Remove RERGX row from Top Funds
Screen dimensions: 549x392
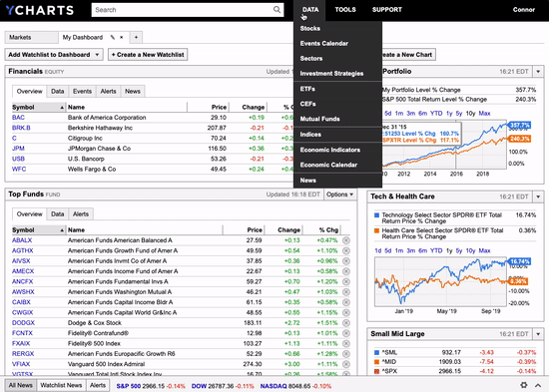coord(346,354)
